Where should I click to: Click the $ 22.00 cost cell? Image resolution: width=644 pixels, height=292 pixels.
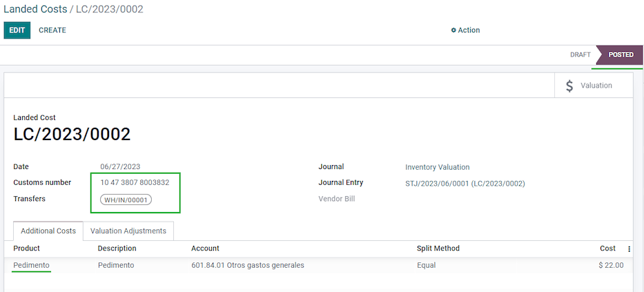click(x=611, y=265)
